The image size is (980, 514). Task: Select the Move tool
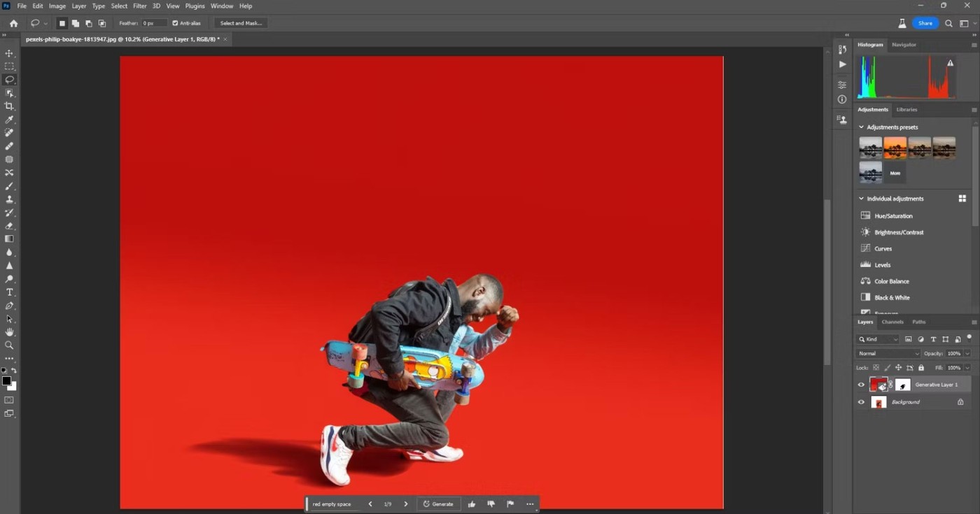(9, 53)
